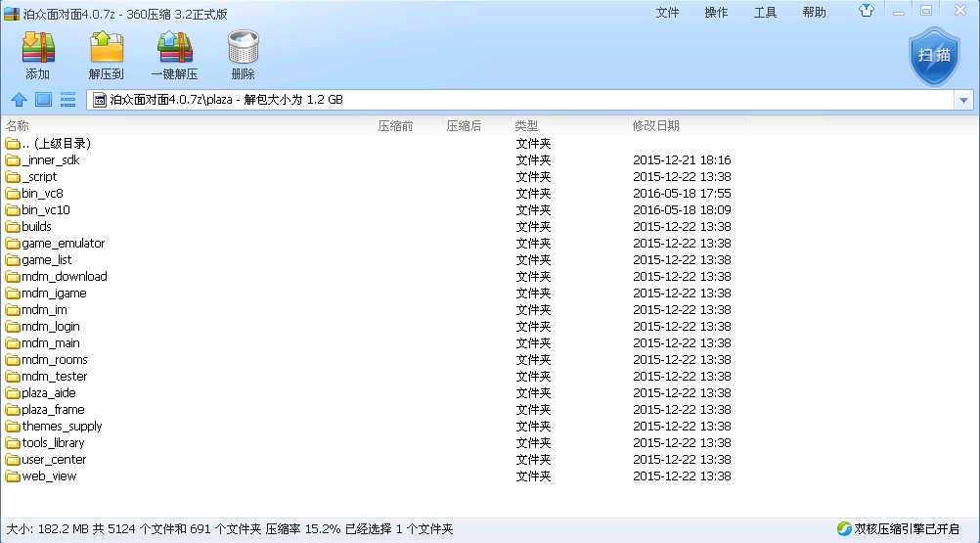The width and height of the screenshot is (980, 543).
Task: Click the status bar size summary text
Action: point(230,528)
